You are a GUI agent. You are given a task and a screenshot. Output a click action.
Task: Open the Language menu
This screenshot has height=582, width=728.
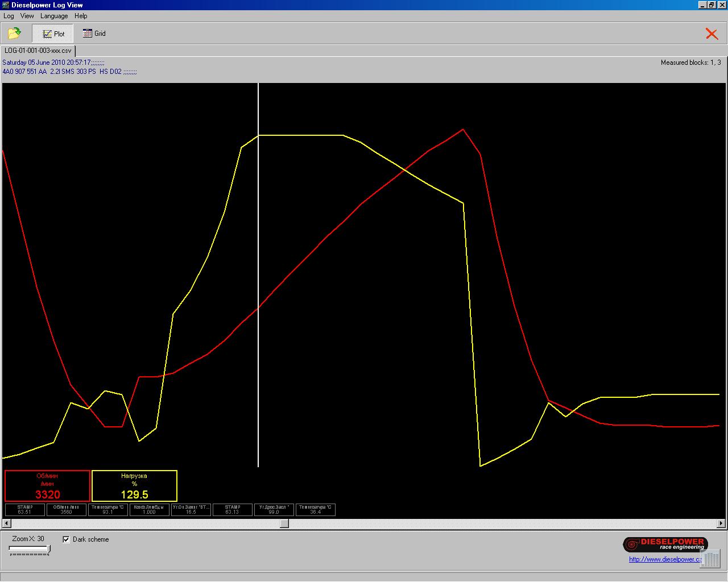click(x=54, y=16)
